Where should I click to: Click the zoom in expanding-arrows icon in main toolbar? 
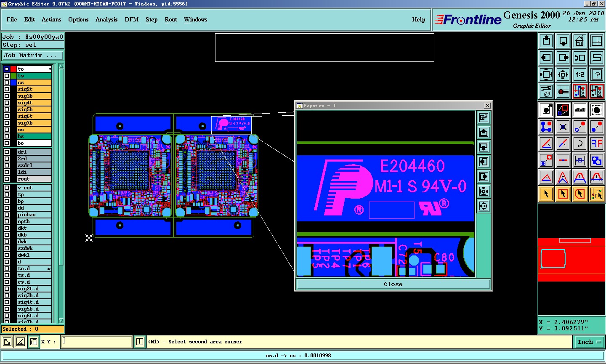coord(546,74)
